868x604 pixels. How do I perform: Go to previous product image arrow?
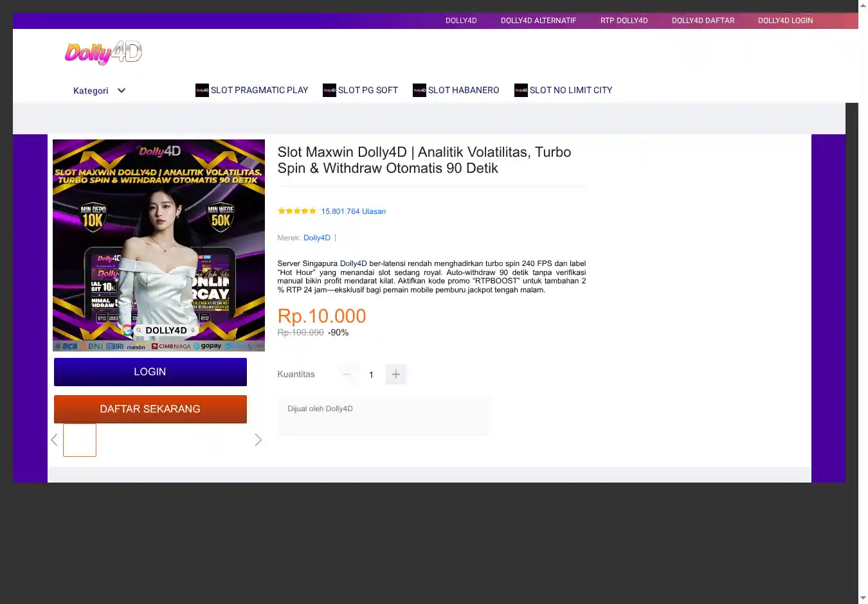(54, 440)
